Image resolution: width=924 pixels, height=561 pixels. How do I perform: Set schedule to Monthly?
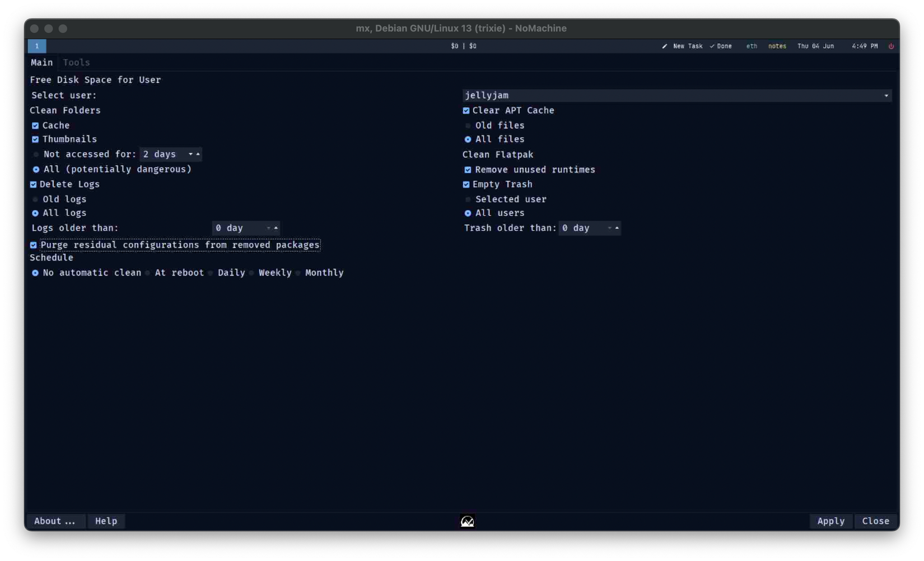[298, 273]
